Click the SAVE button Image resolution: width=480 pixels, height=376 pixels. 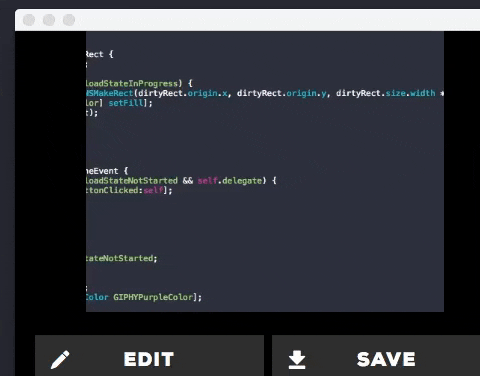coord(376,356)
